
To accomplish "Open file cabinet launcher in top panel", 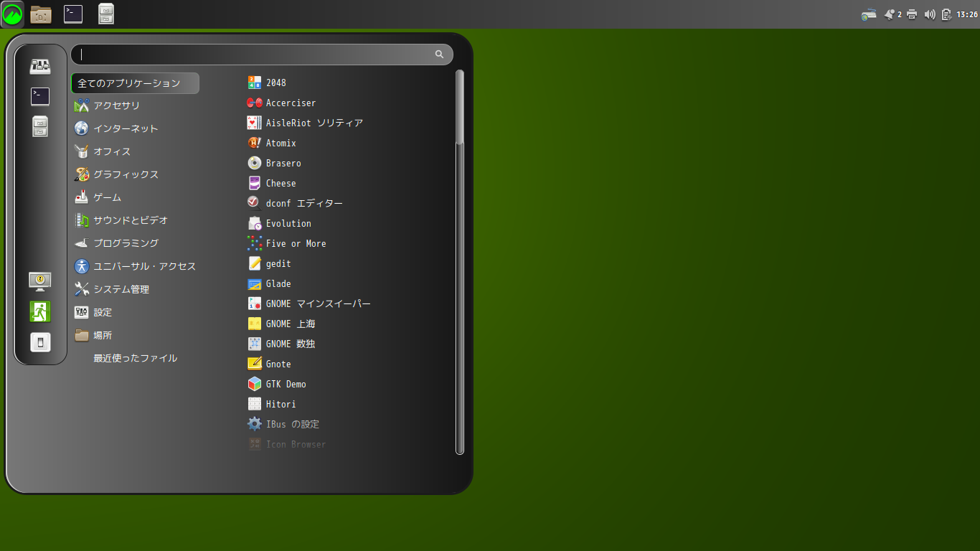I will point(106,14).
